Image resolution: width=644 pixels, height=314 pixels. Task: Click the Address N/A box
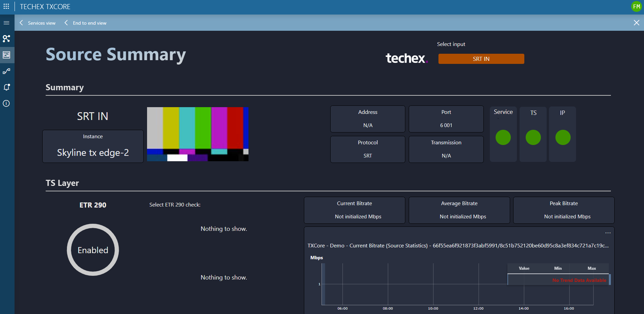368,119
